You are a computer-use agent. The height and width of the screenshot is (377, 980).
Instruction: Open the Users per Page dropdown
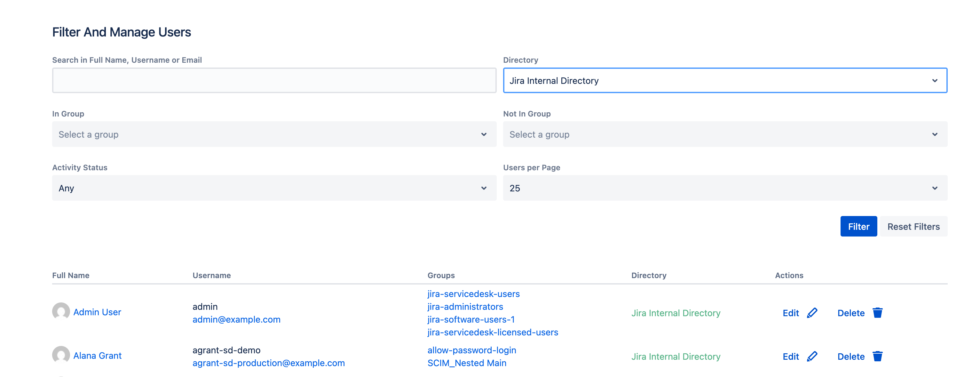[725, 188]
